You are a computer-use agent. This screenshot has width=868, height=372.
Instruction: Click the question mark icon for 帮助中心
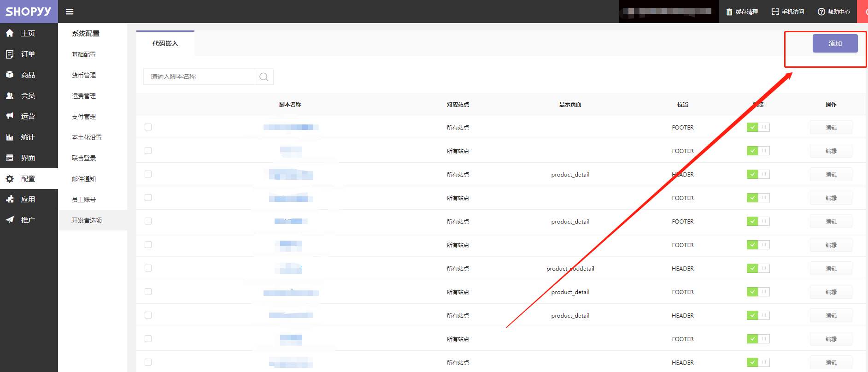pos(821,12)
